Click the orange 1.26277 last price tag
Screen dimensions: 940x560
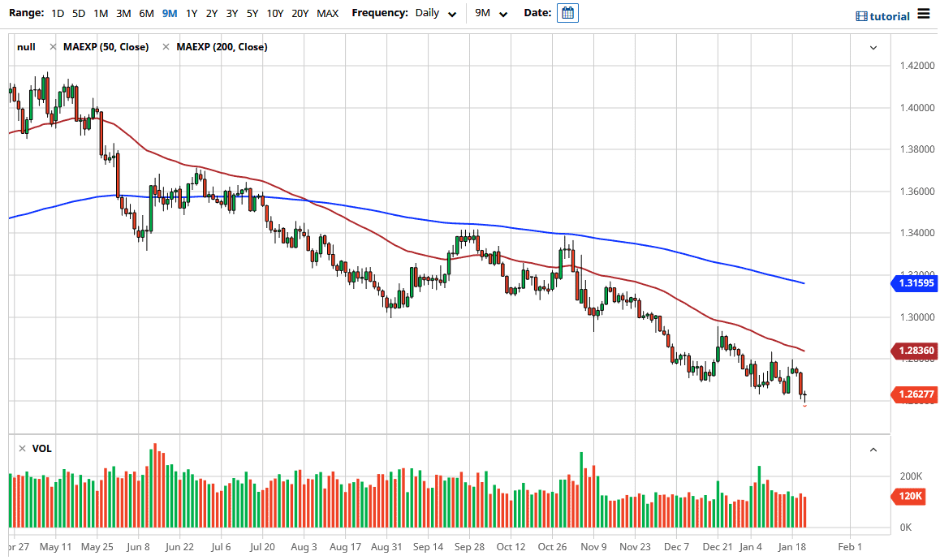[x=915, y=394]
